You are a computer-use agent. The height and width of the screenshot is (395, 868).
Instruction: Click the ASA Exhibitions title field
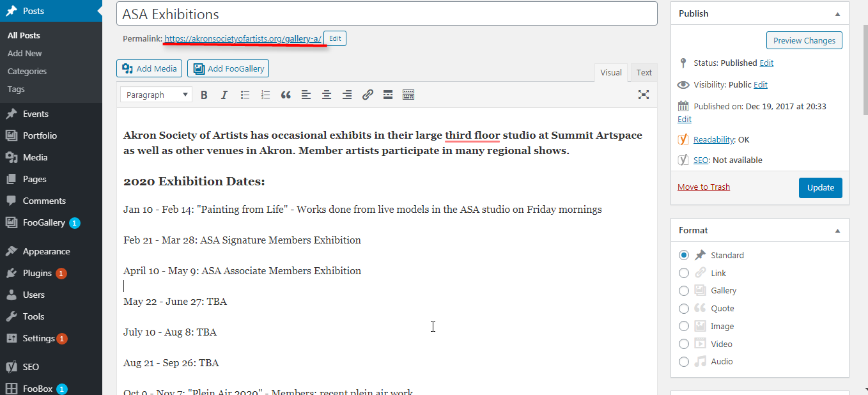pos(387,13)
